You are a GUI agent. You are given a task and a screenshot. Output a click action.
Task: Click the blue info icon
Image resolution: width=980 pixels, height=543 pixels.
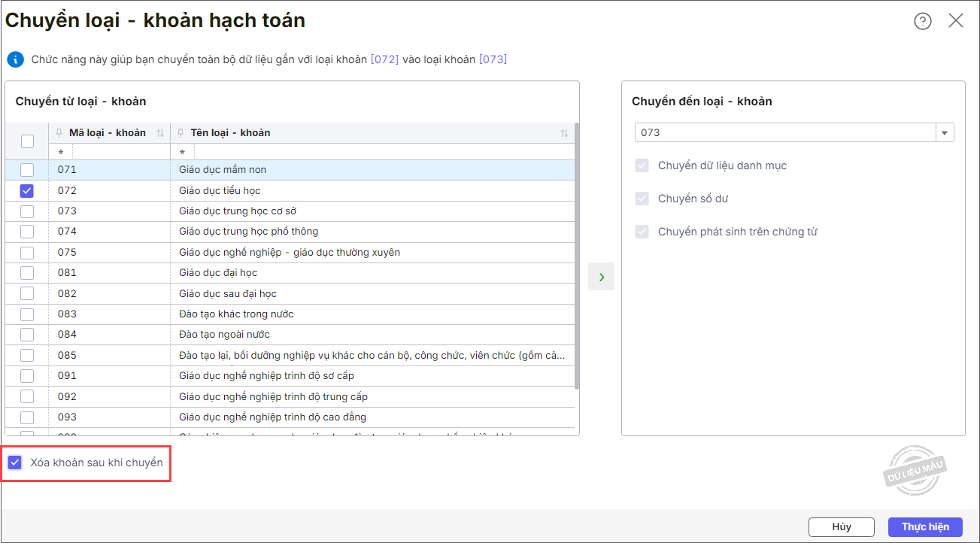pyautogui.click(x=16, y=59)
